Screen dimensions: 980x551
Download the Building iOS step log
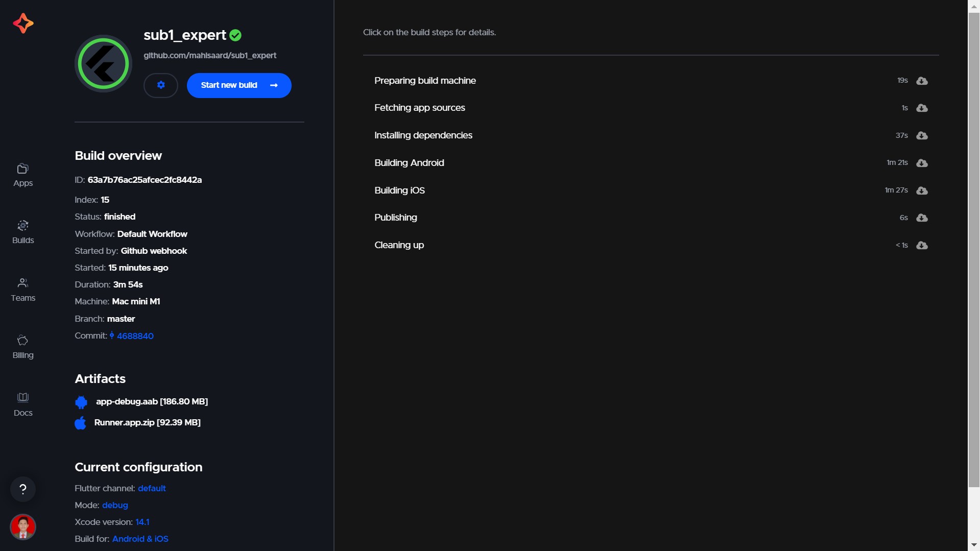click(x=922, y=190)
